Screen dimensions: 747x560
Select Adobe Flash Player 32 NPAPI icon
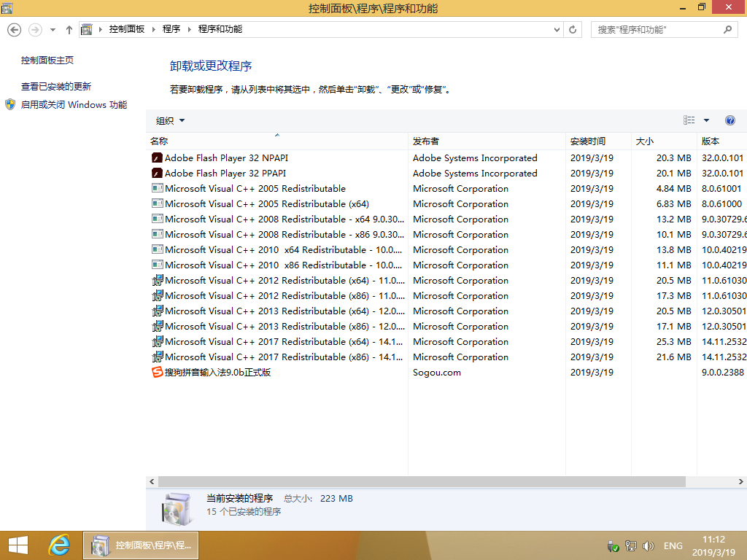point(157,158)
